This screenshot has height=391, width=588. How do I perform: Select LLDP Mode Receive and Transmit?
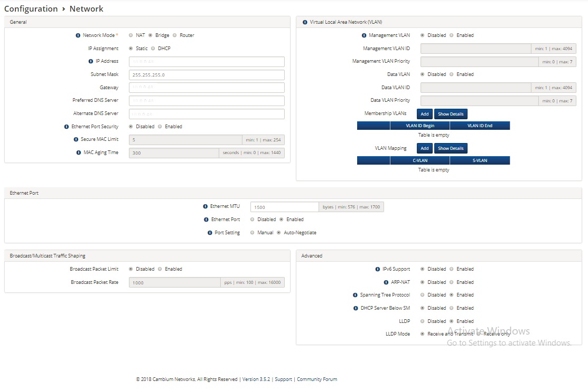(423, 333)
